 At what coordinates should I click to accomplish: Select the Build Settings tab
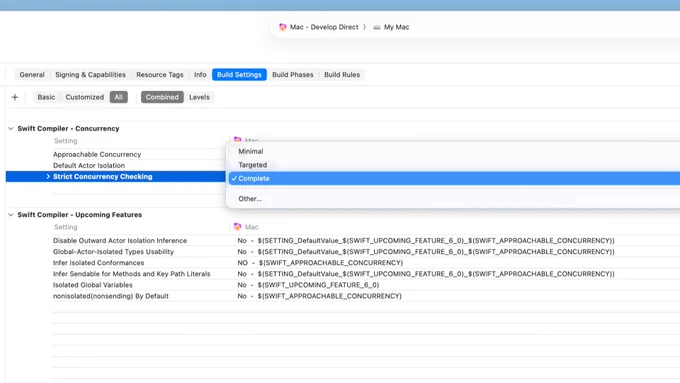[x=239, y=75]
